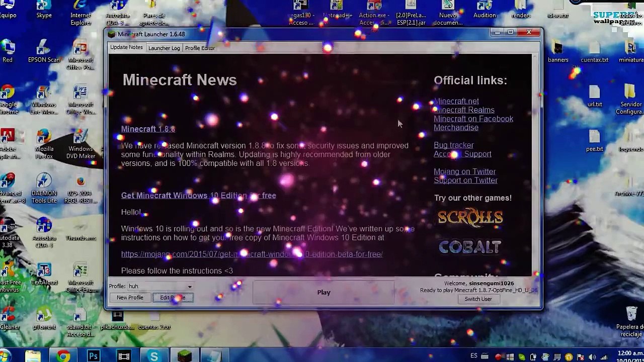Open the file explorer taskbar button
This screenshot has width=644, height=362.
pyautogui.click(x=33, y=356)
